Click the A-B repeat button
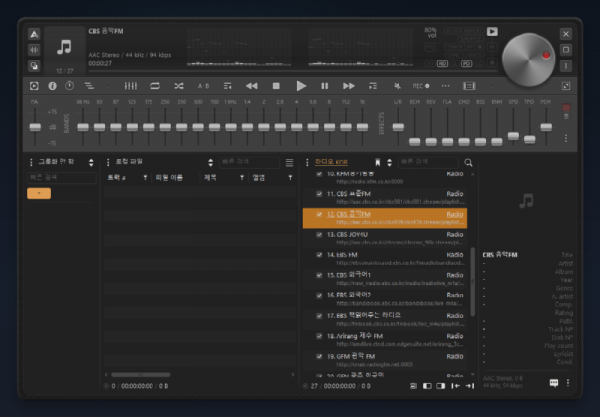600x417 pixels. pos(203,86)
